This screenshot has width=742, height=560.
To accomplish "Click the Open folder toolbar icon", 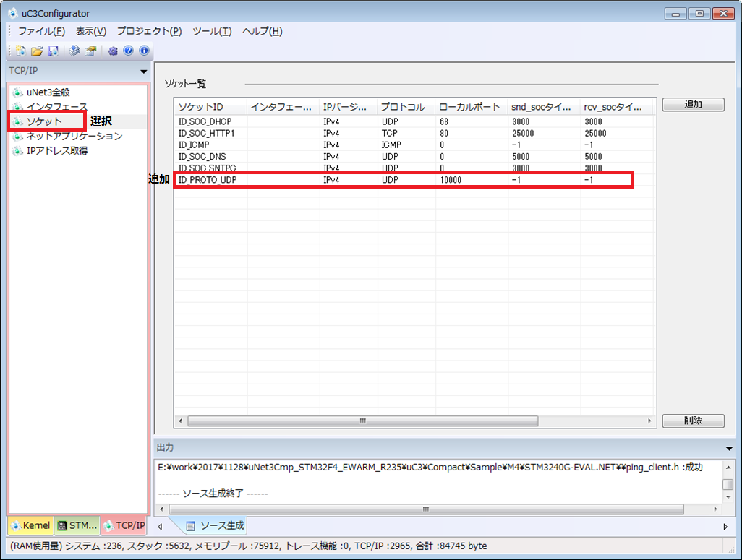I will click(x=37, y=51).
